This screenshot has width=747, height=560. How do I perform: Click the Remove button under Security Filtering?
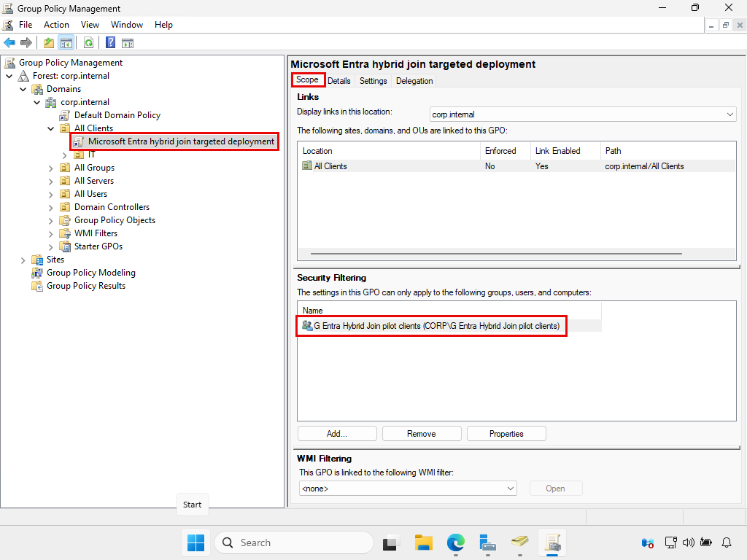pos(422,434)
